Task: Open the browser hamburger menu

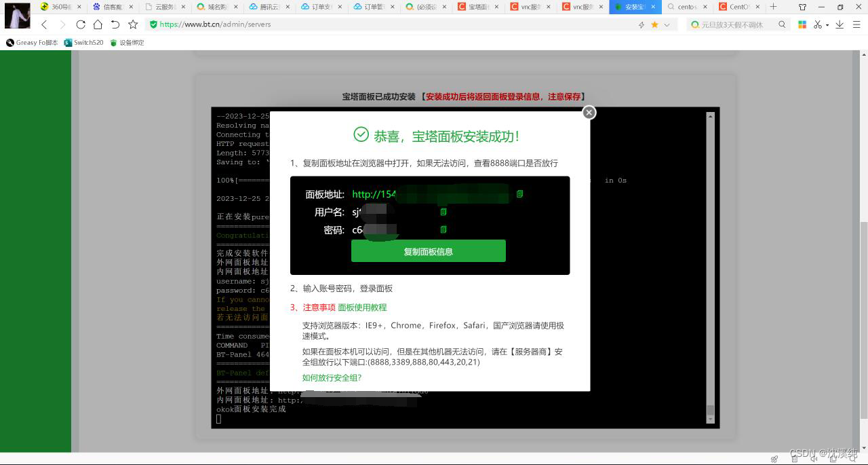Action: pos(856,24)
